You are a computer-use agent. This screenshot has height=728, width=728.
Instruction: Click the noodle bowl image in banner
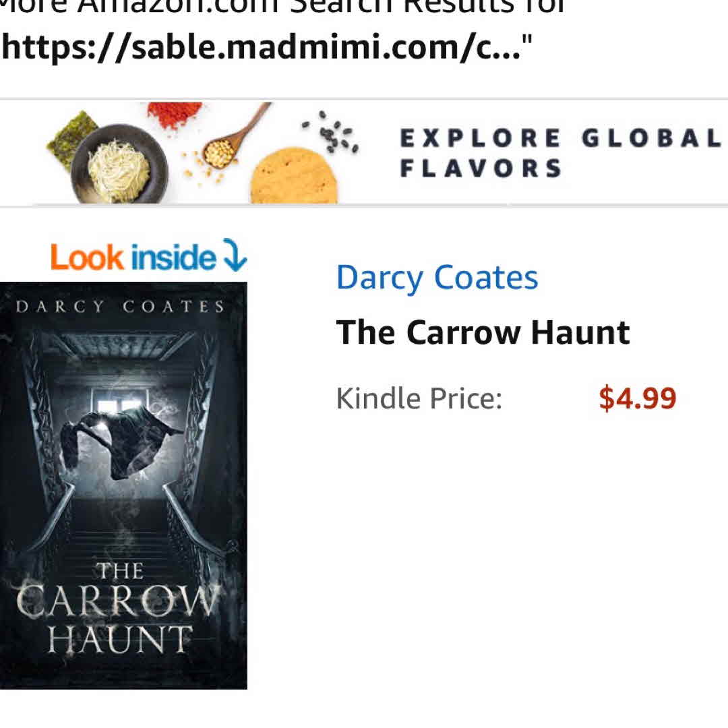pyautogui.click(x=119, y=164)
